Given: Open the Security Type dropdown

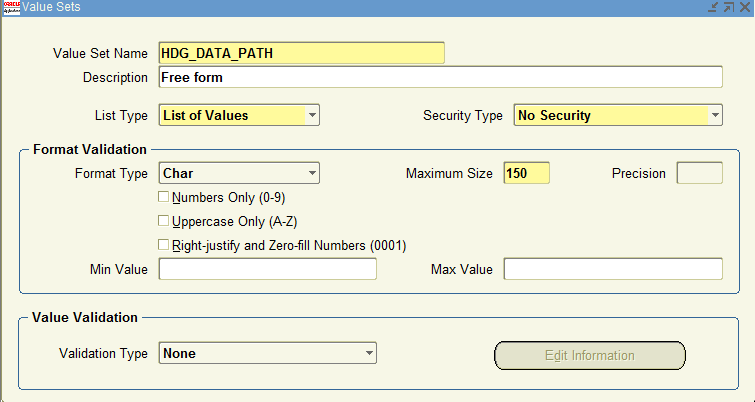Looking at the screenshot, I should click(x=715, y=116).
